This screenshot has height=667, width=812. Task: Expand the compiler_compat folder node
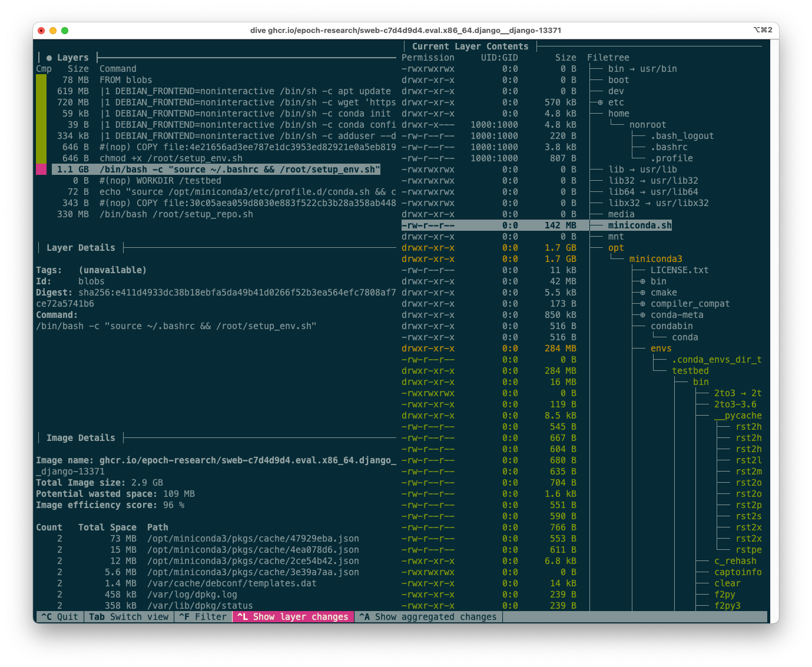[x=642, y=304]
